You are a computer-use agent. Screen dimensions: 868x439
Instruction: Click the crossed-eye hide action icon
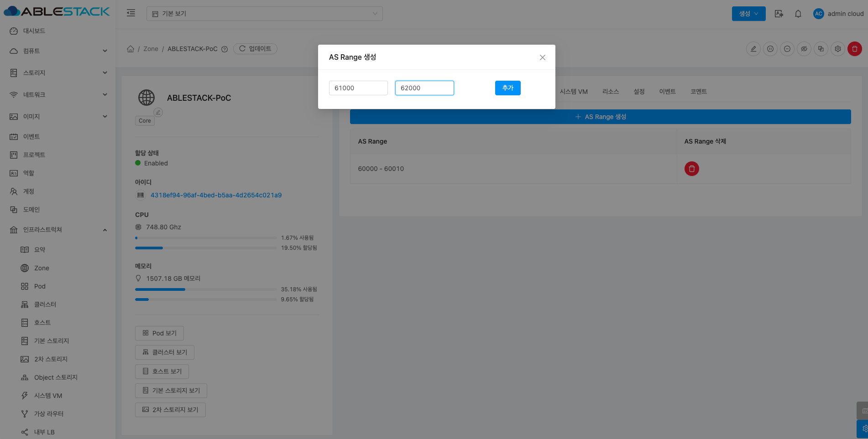point(804,49)
